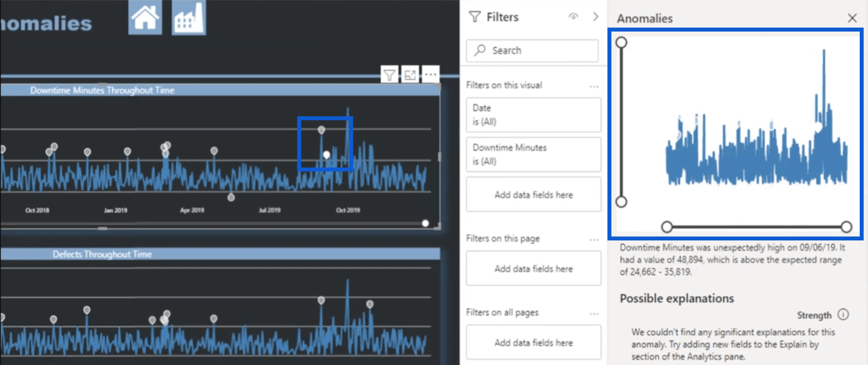Click the anomaly preview chart thumbnail
Viewport: 868px width, 365px height.
735,134
